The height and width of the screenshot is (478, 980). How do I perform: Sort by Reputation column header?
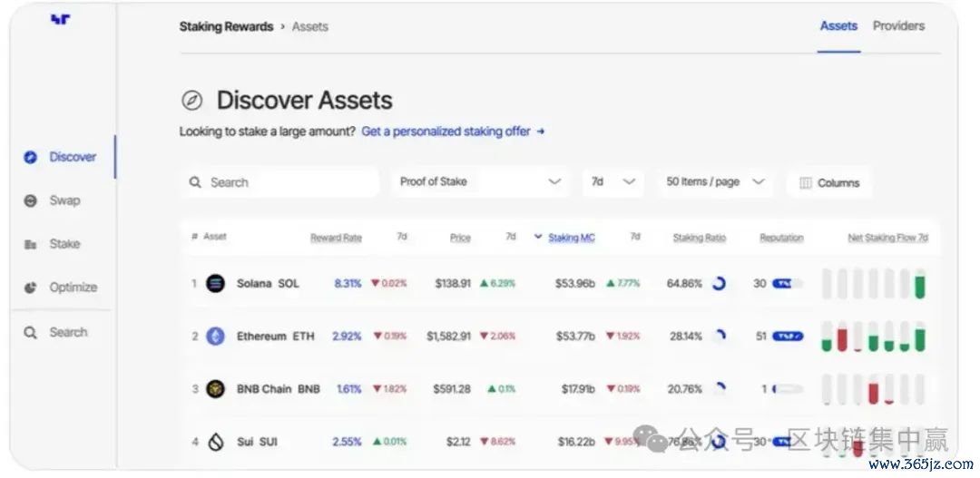[781, 238]
